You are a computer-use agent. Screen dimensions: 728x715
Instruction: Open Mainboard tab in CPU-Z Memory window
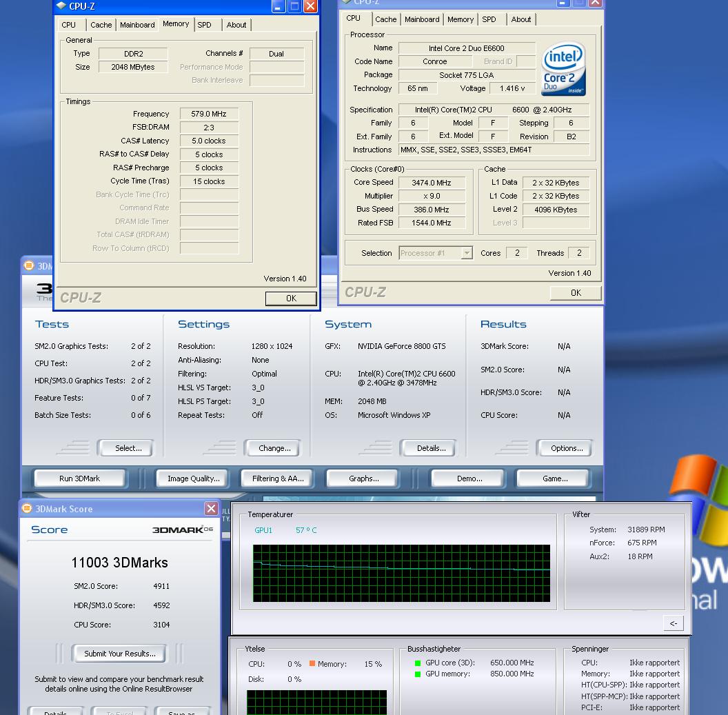click(x=137, y=25)
